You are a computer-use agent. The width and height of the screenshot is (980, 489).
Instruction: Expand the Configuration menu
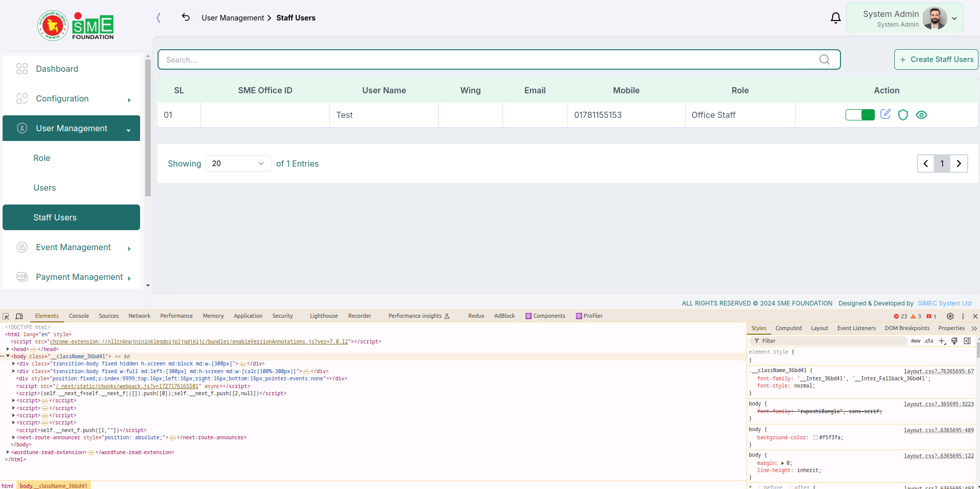click(71, 98)
